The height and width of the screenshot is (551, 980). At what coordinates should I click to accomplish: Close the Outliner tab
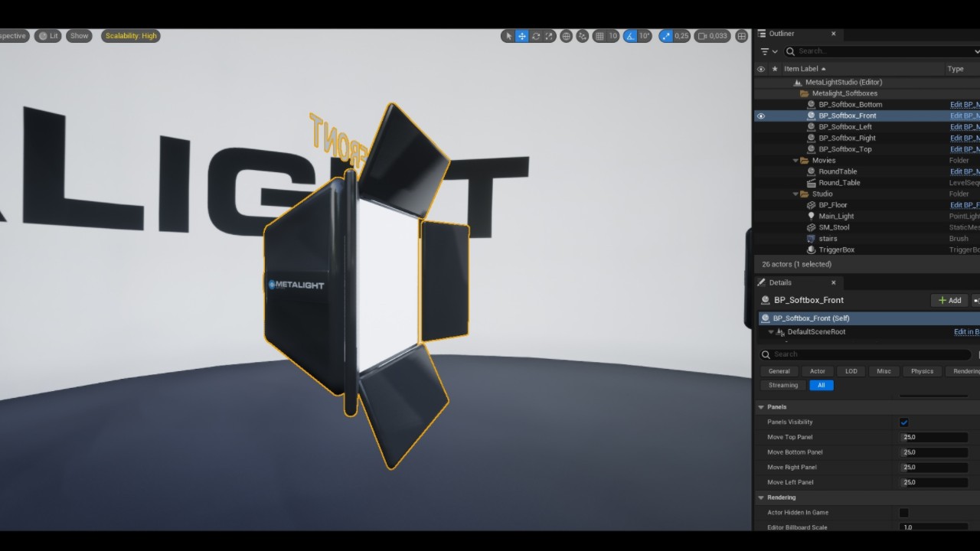click(x=834, y=34)
